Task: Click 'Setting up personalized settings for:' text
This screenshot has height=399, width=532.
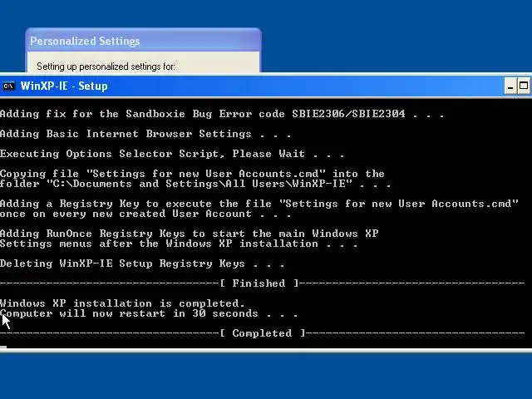Action: click(106, 66)
